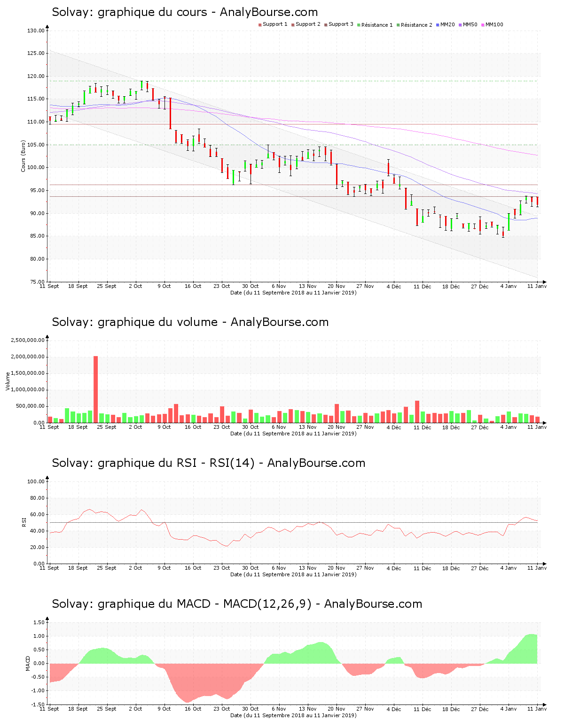Click the date caption under the price chart
564x728 pixels.
[293, 293]
